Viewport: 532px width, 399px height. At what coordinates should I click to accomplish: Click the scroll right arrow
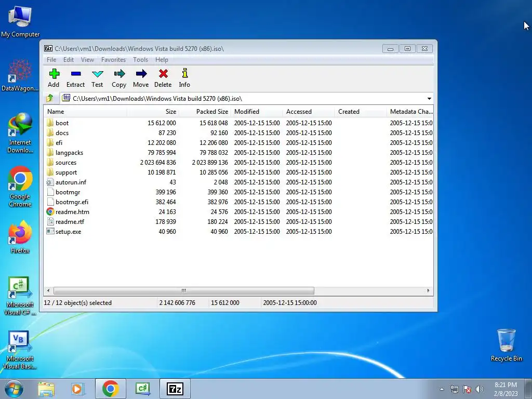click(428, 291)
